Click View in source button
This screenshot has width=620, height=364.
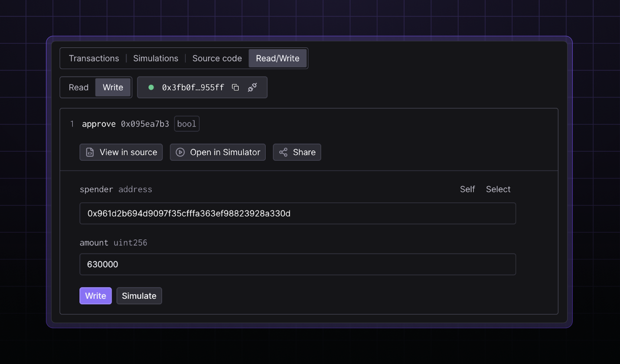tap(121, 152)
